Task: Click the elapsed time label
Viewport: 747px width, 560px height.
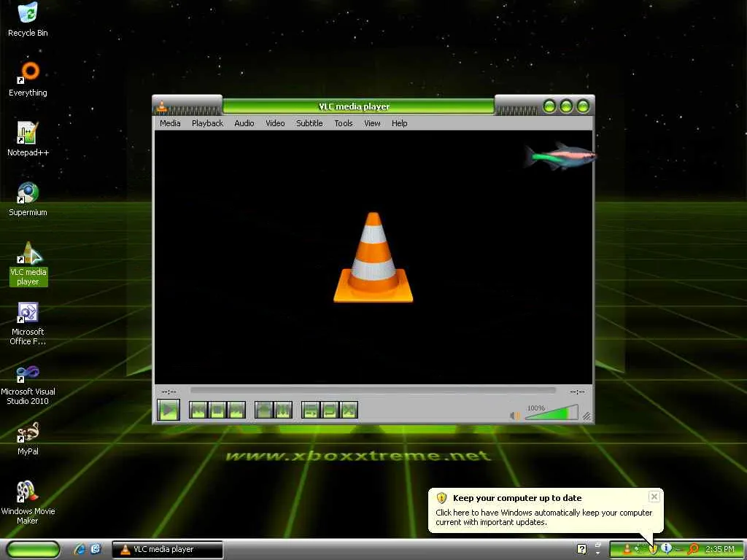Action: [169, 392]
